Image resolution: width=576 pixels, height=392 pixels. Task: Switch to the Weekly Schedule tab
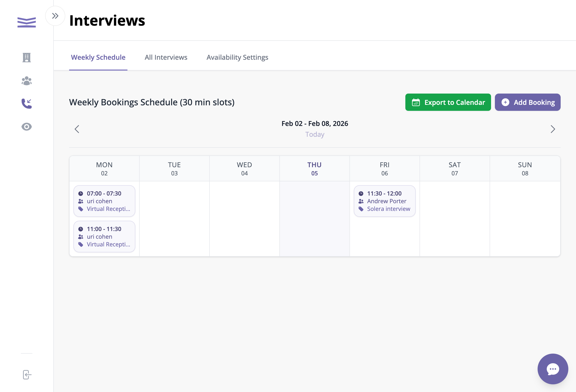(98, 57)
